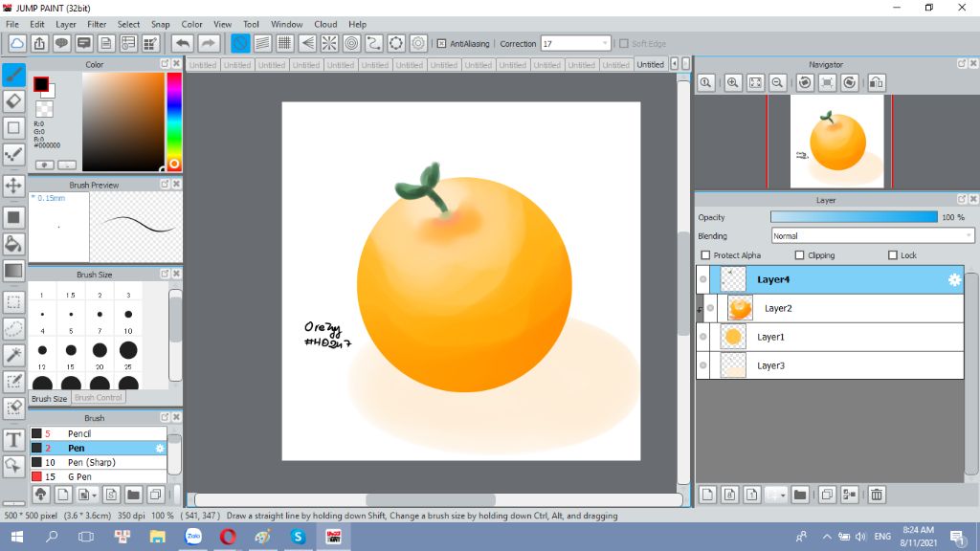Select the Pencil brush
The image size is (980, 551).
(x=99, y=433)
